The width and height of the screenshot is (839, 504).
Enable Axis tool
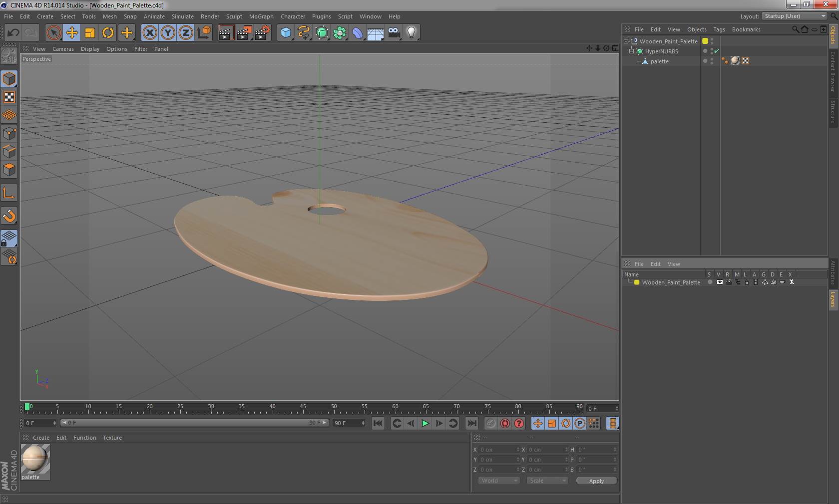pos(9,193)
